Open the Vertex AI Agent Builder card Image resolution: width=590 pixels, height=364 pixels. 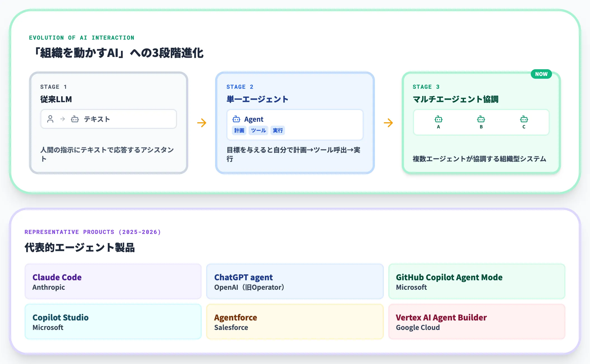[x=477, y=322]
